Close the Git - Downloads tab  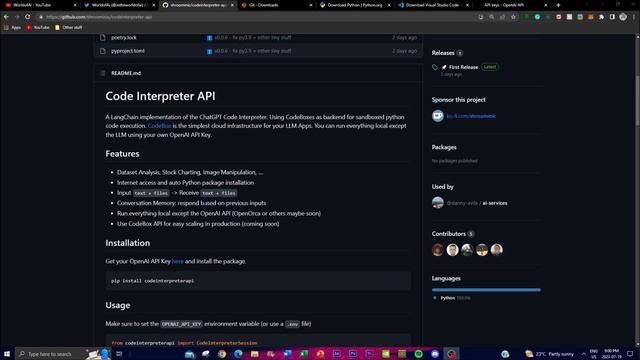tap(311, 5)
